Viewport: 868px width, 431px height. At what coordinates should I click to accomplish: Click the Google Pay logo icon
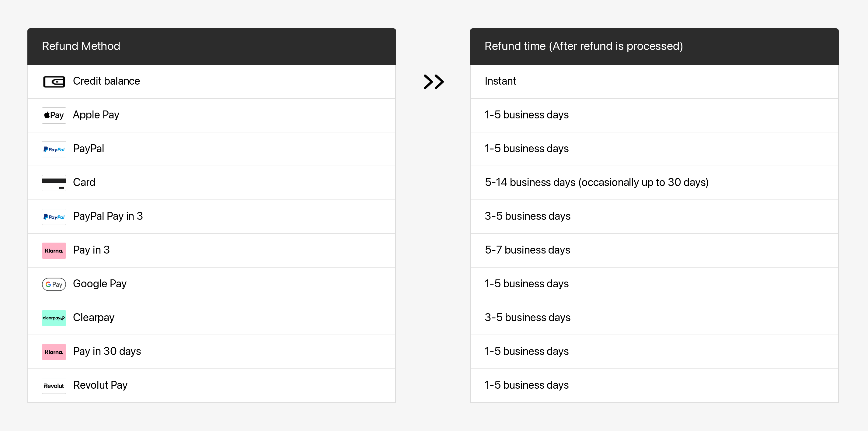(x=54, y=284)
